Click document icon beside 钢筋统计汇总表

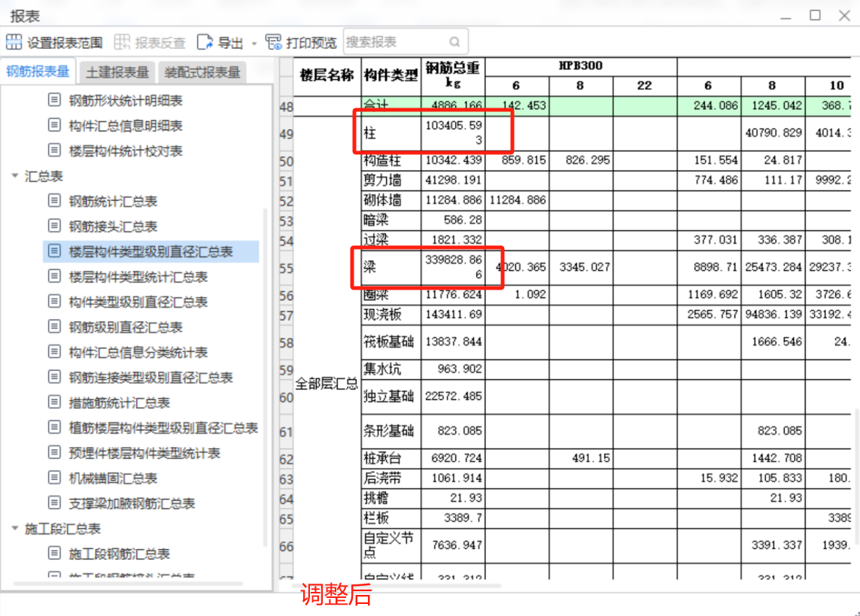coord(54,201)
